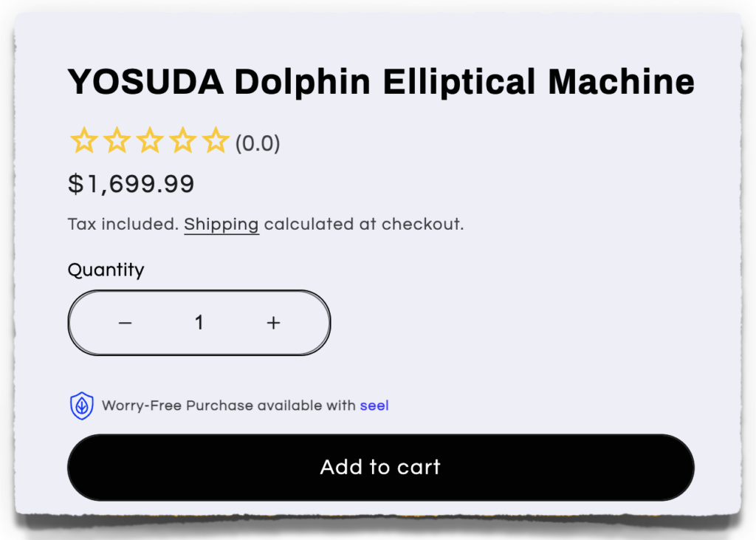The image size is (756, 540).
Task: Click the plus icon to increase quantity
Action: point(273,323)
